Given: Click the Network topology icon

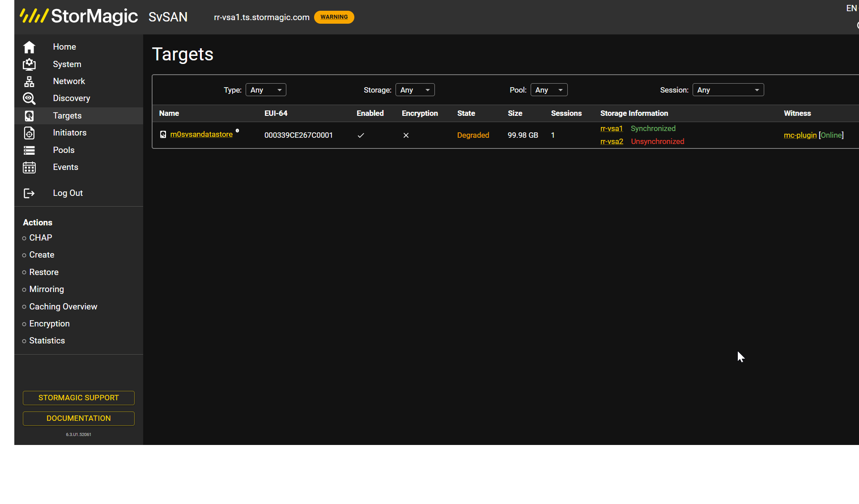Looking at the screenshot, I should click(x=29, y=81).
